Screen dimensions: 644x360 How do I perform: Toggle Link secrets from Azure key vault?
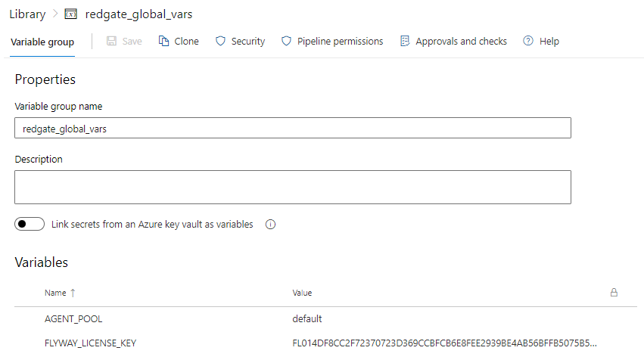(x=30, y=224)
